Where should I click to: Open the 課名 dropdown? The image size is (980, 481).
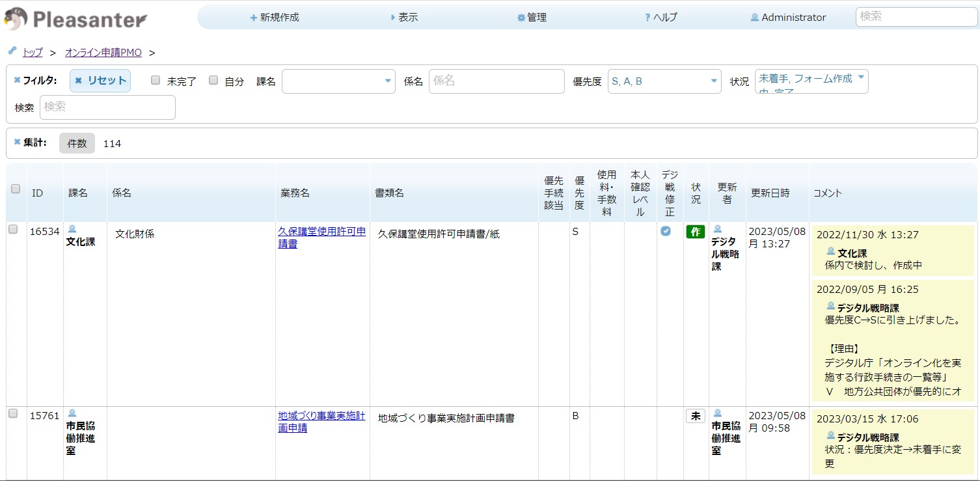[338, 81]
